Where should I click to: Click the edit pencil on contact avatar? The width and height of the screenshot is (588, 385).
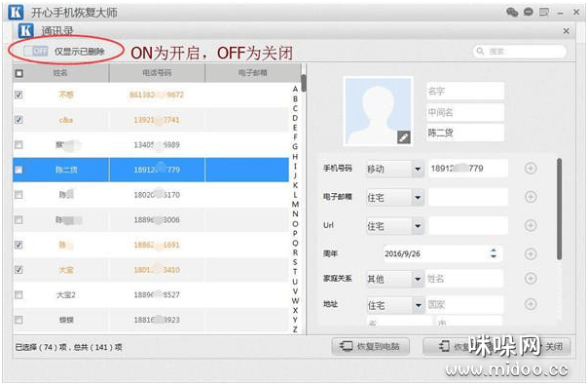click(403, 137)
